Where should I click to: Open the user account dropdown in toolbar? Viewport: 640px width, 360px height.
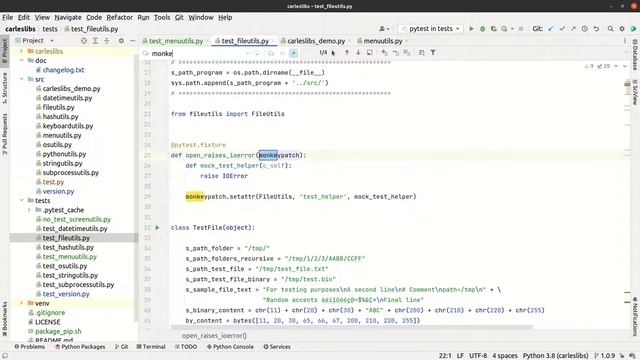click(384, 29)
